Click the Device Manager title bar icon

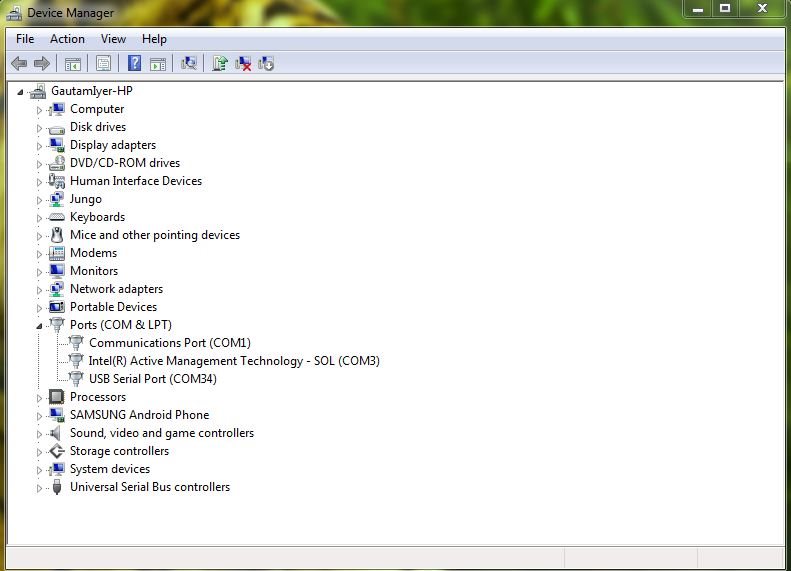[x=14, y=13]
